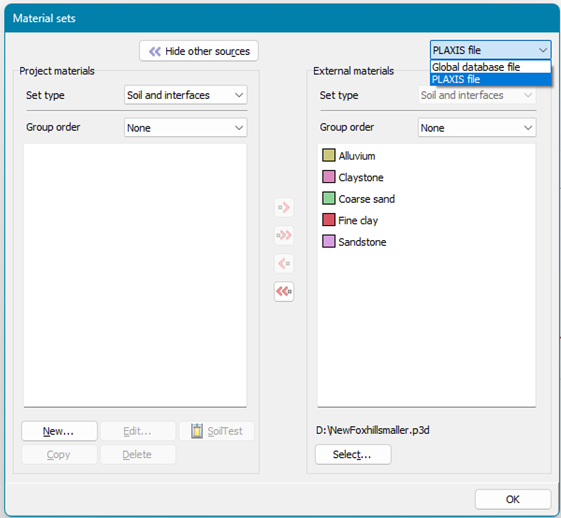Click the SoilTest icon button
This screenshot has height=518, width=561.
click(x=216, y=431)
